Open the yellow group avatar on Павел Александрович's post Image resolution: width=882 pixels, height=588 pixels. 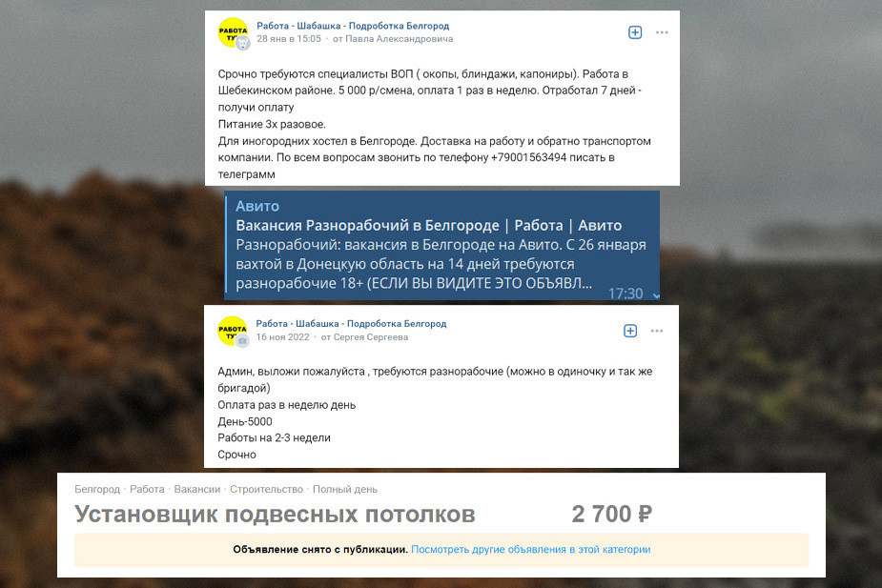233,32
